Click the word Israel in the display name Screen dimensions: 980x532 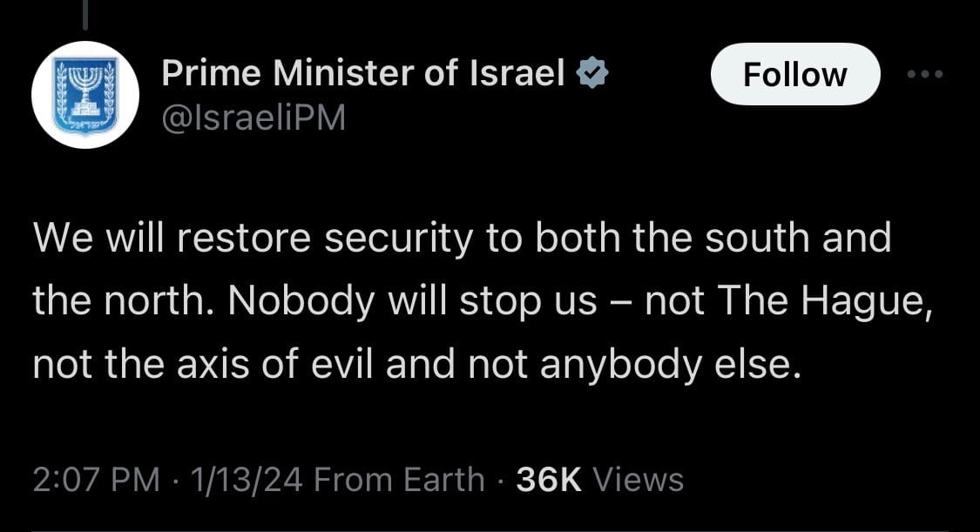point(518,75)
